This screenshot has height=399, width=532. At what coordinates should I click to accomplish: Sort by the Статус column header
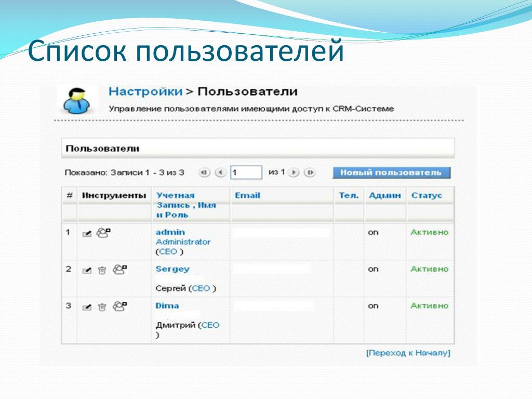point(427,195)
